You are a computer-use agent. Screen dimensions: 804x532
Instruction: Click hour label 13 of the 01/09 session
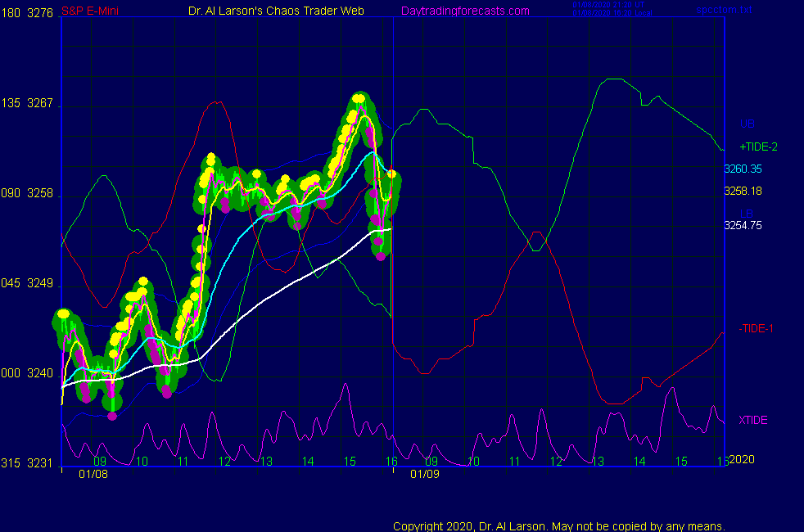tap(598, 462)
